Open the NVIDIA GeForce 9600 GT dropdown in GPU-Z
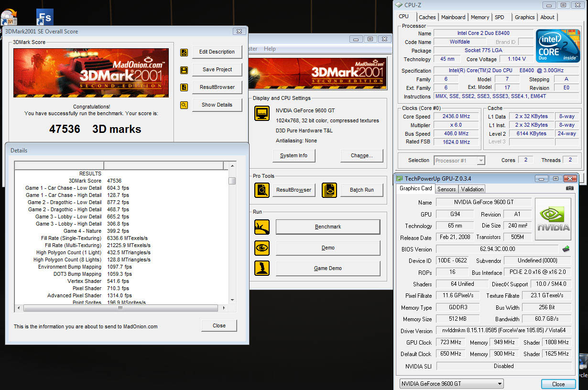Viewport: 588px width, 390px height. pyautogui.click(x=451, y=383)
